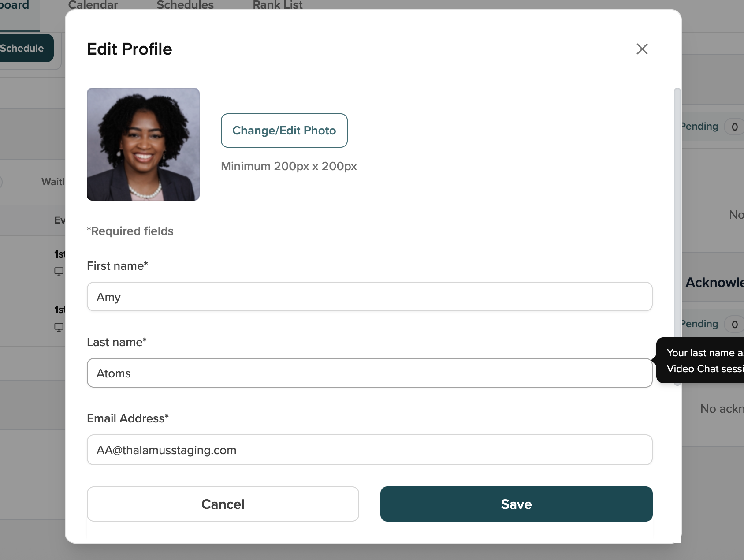Viewport: 744px width, 560px height.
Task: Click the profile photo thumbnail
Action: [x=143, y=144]
